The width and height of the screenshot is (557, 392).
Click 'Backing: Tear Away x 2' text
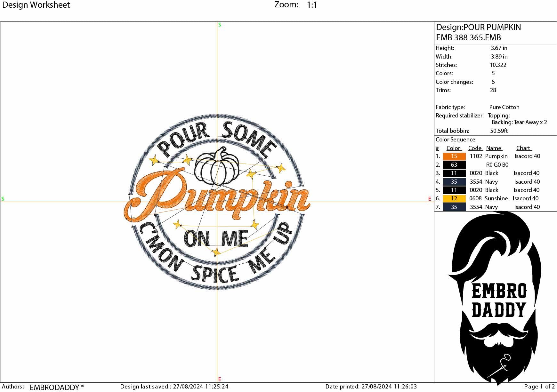519,122
